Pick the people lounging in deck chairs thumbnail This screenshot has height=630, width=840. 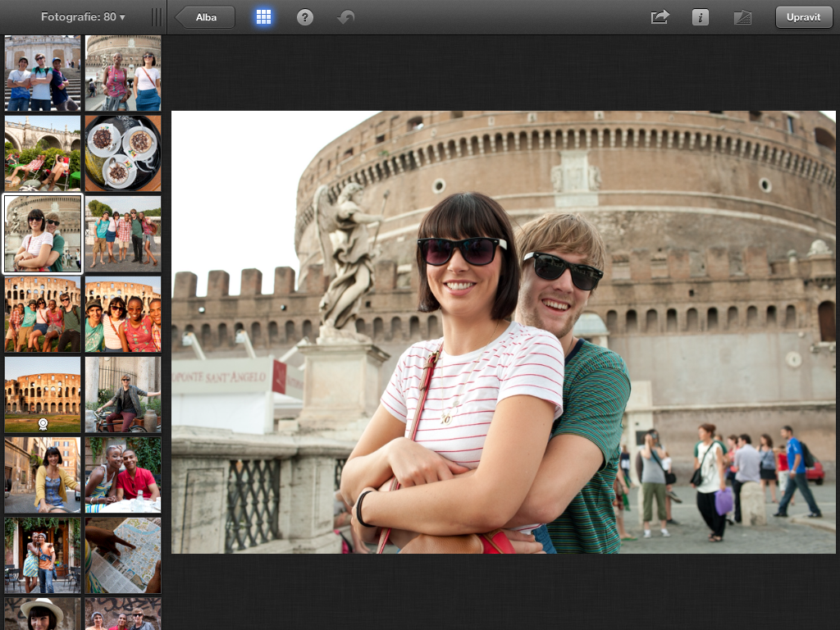pos(43,153)
